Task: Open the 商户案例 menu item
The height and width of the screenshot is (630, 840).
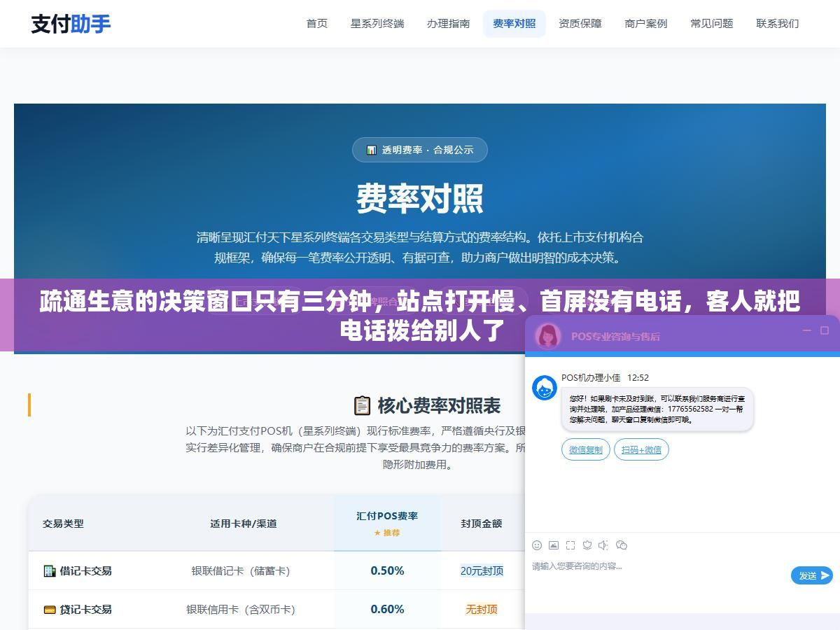Action: 646,24
